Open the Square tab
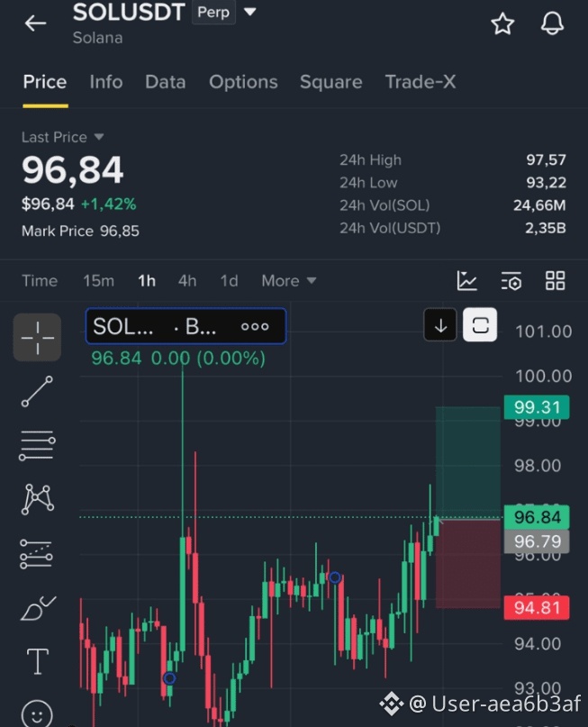This screenshot has height=727, width=588. [x=330, y=82]
